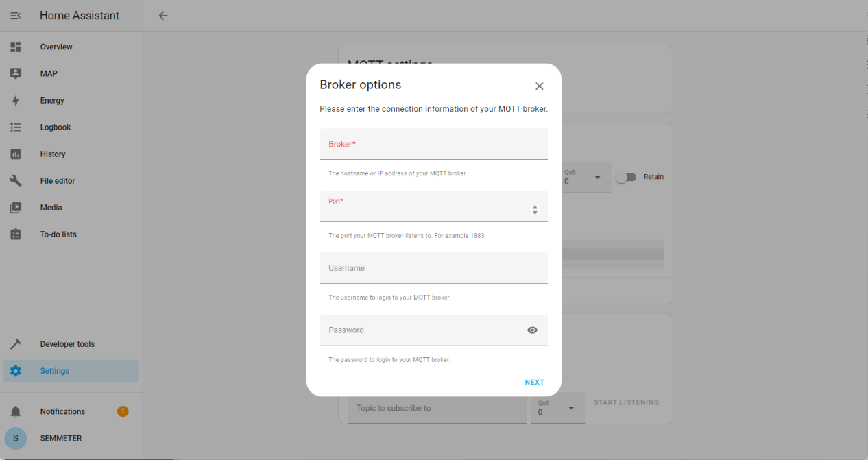Focus the Port input field
The height and width of the screenshot is (460, 868).
coord(434,206)
